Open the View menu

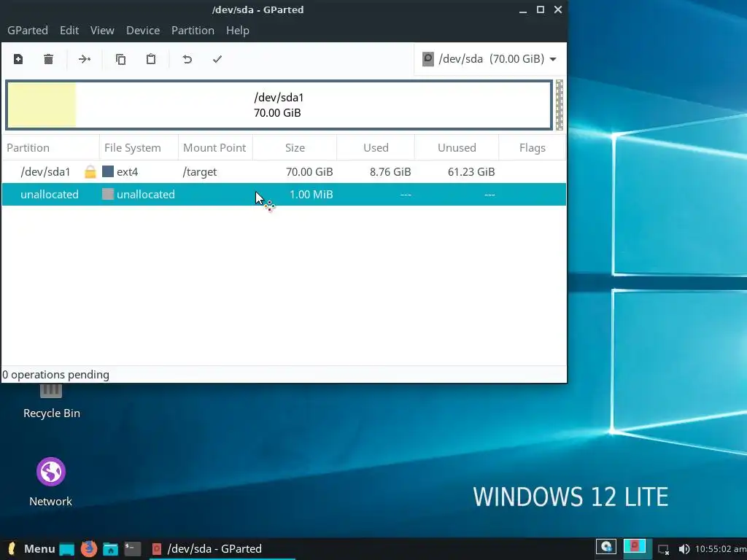pyautogui.click(x=102, y=31)
